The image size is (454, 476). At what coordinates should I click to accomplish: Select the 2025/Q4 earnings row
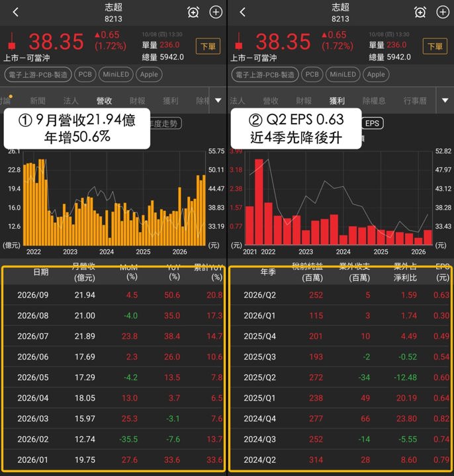(341, 337)
